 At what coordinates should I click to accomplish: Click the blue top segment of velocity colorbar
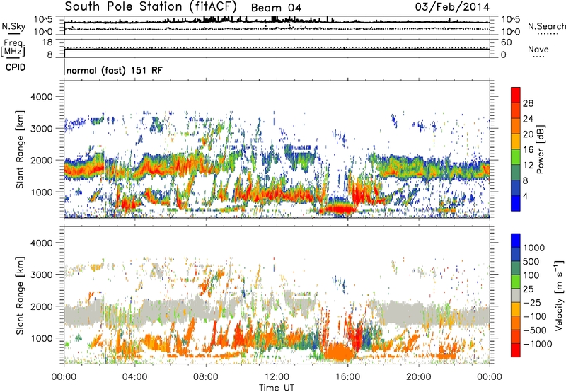tap(516, 241)
